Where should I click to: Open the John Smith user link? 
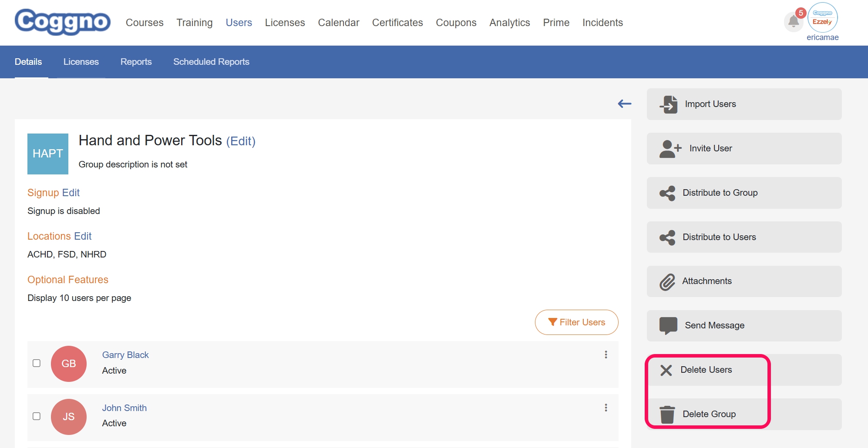124,408
